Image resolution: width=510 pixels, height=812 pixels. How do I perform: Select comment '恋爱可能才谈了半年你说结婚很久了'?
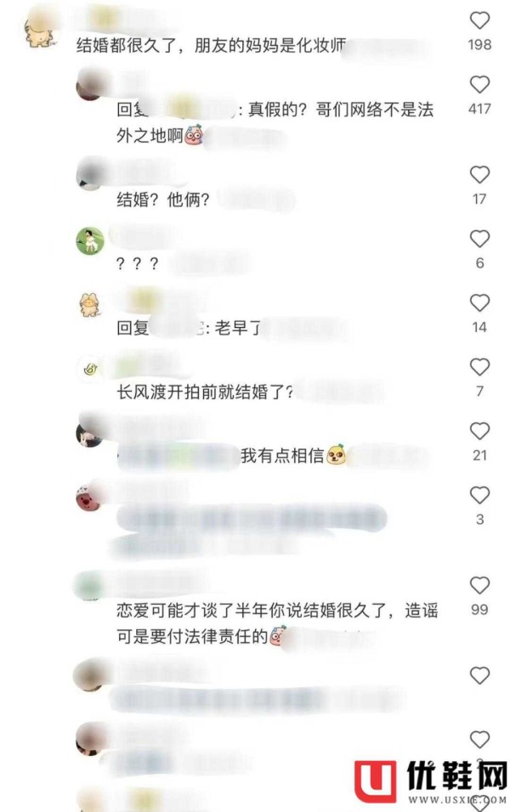pyautogui.click(x=277, y=623)
